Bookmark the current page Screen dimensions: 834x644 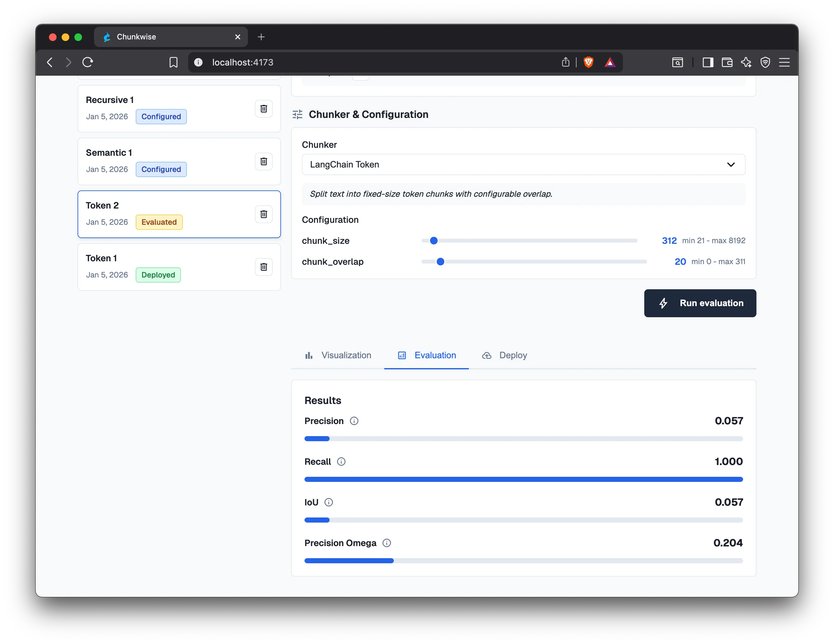[173, 62]
